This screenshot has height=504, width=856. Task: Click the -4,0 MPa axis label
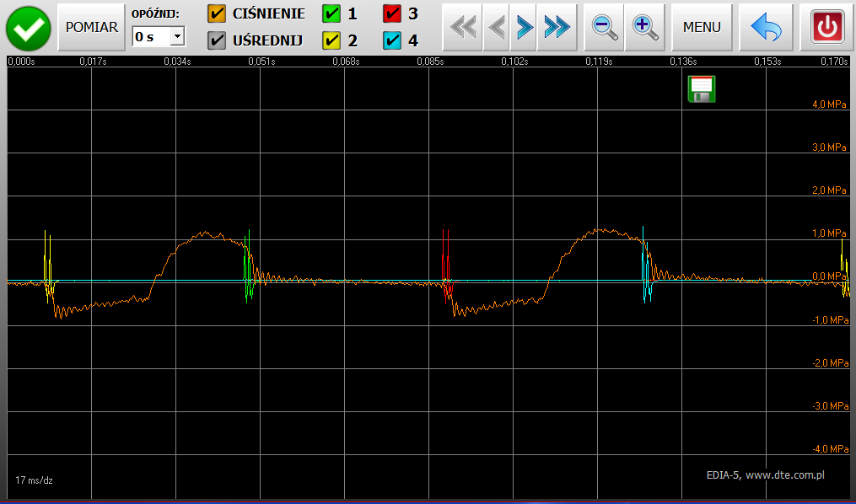pos(831,449)
